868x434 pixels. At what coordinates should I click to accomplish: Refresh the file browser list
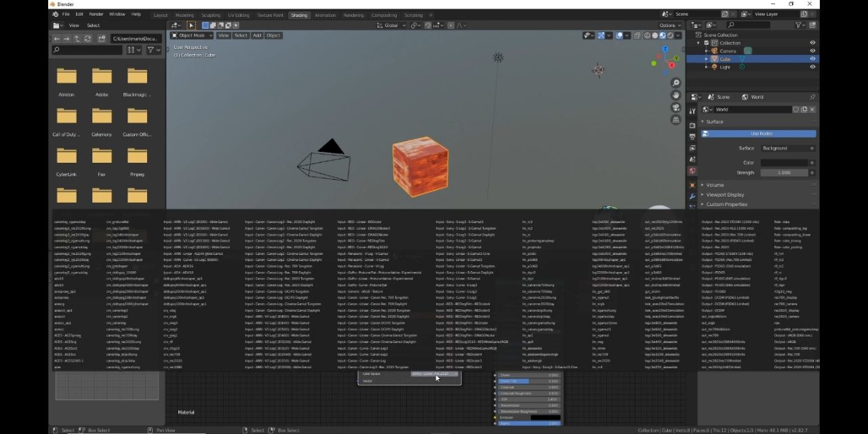coord(87,39)
